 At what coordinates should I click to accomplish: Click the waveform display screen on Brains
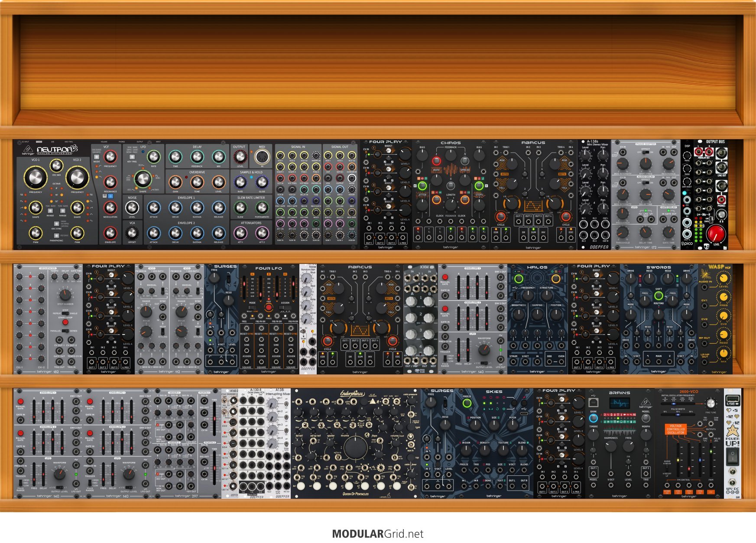tap(620, 403)
